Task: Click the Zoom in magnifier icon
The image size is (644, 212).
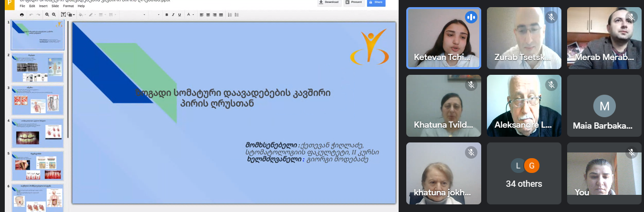Action: (x=47, y=15)
